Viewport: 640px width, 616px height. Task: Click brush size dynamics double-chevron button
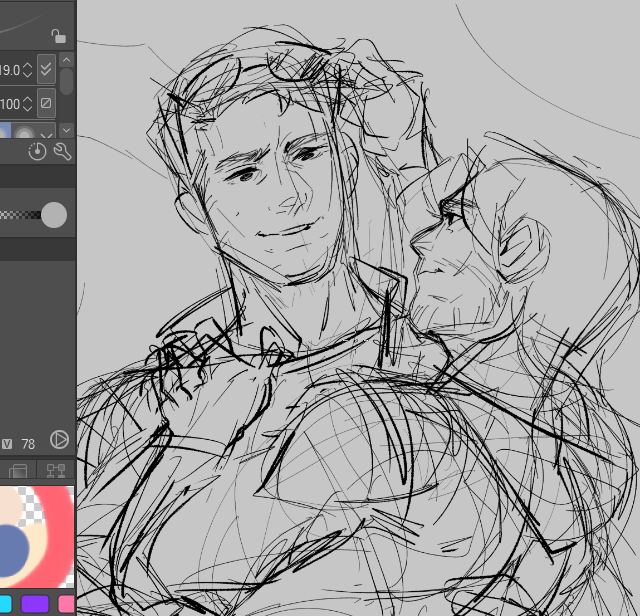point(46,69)
